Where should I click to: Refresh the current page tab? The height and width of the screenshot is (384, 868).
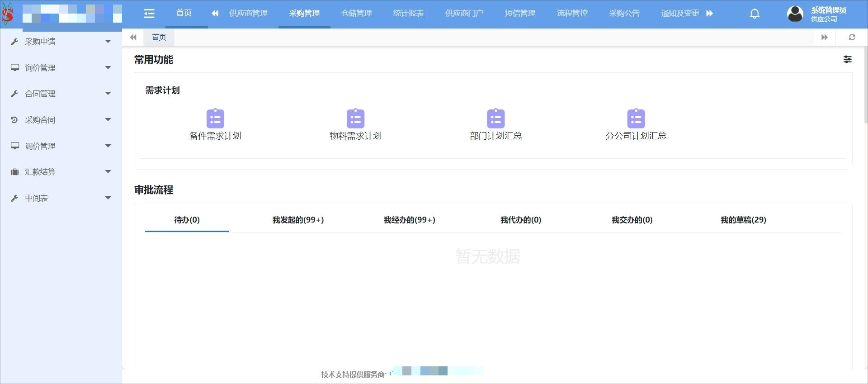[852, 37]
